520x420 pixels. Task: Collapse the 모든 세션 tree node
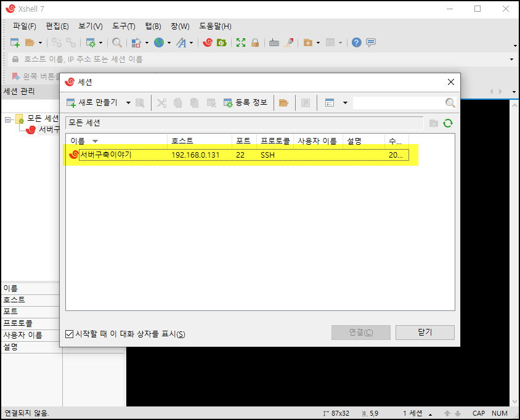point(7,119)
